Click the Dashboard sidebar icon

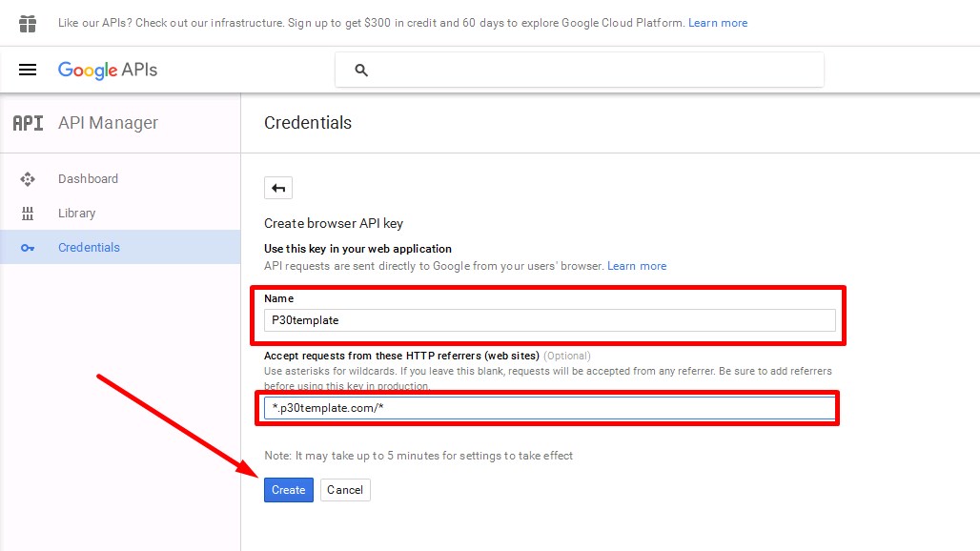coord(28,179)
